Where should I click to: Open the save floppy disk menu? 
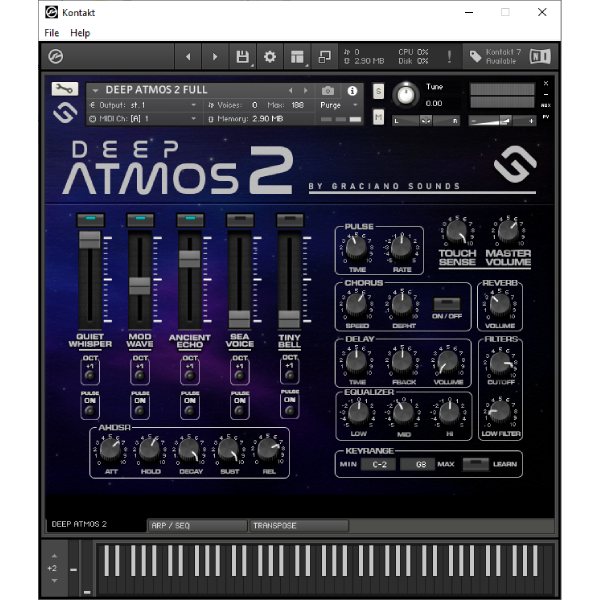click(x=243, y=57)
